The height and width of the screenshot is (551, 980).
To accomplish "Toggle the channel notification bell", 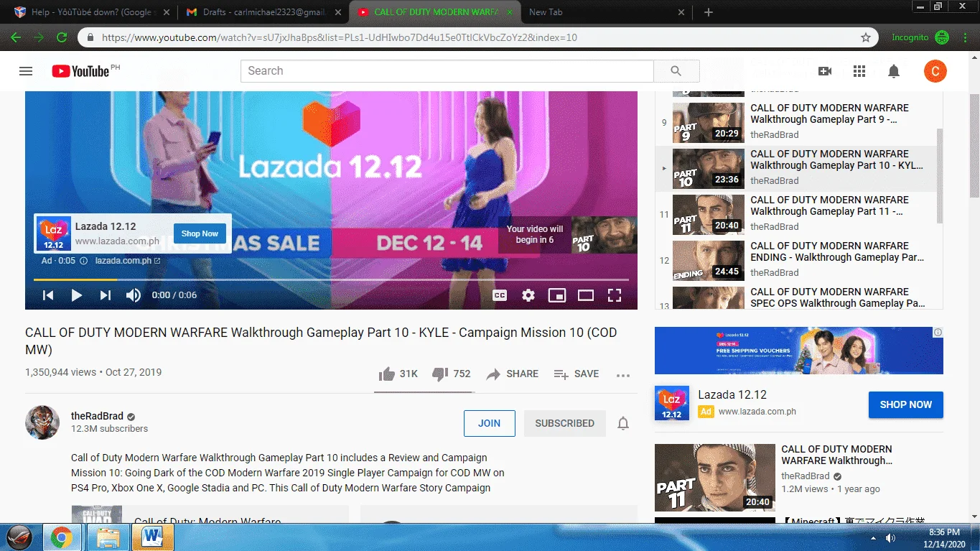I will click(x=623, y=423).
